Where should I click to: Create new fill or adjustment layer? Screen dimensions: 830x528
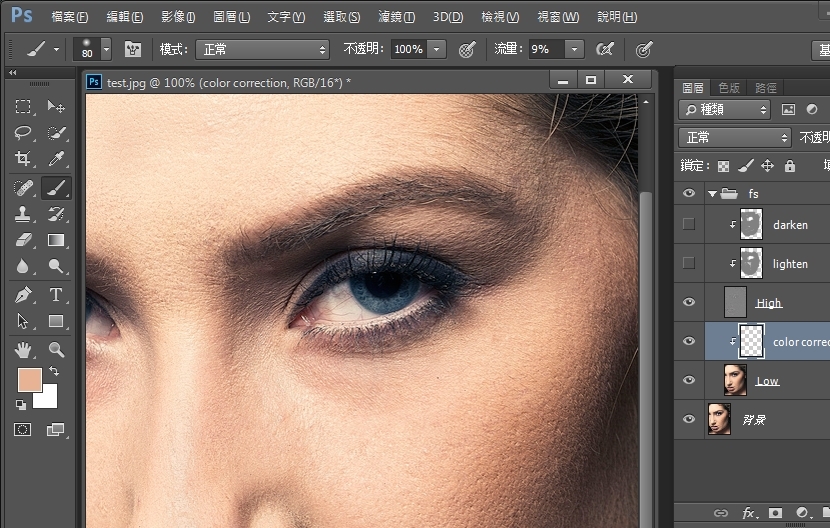(x=802, y=513)
